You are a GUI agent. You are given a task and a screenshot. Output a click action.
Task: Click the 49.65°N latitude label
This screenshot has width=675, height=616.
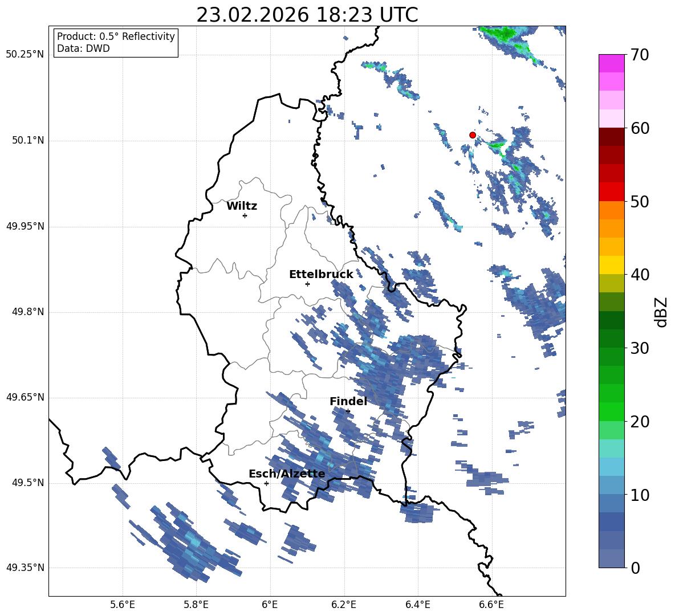[x=25, y=397]
